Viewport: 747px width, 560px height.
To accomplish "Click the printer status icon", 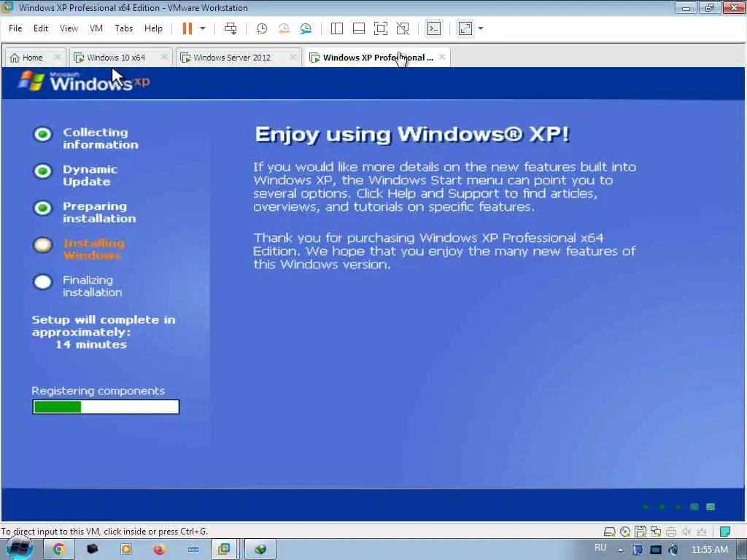I will tap(671, 532).
